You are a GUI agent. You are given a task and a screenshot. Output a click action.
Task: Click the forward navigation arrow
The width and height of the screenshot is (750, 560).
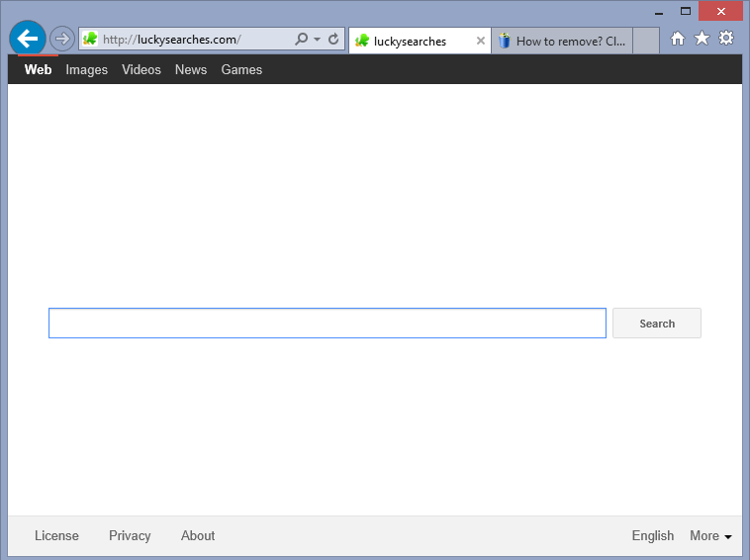[62, 39]
